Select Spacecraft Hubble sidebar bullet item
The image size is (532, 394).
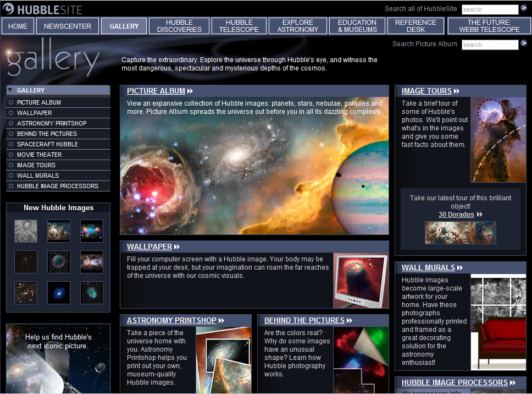coord(11,144)
